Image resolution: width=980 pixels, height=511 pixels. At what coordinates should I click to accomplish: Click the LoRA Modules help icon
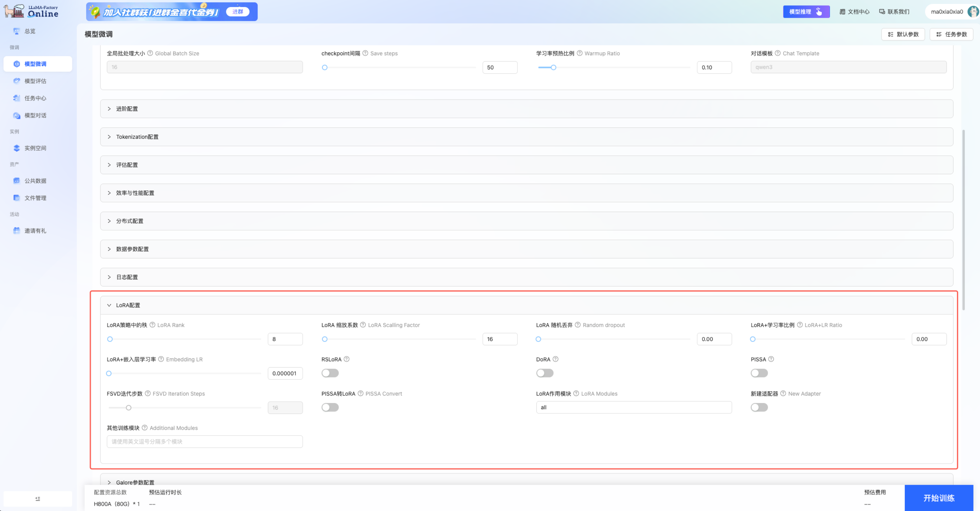[576, 394]
